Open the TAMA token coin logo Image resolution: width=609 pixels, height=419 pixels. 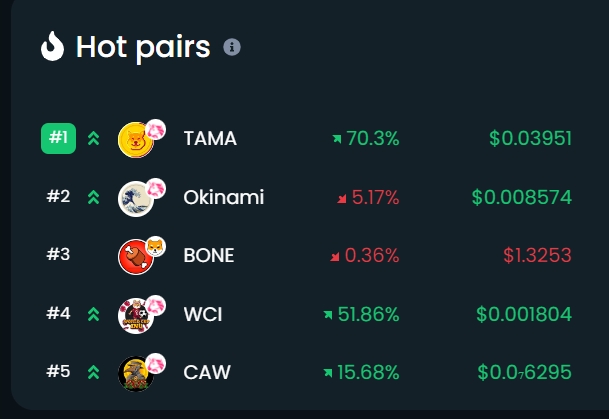[136, 140]
